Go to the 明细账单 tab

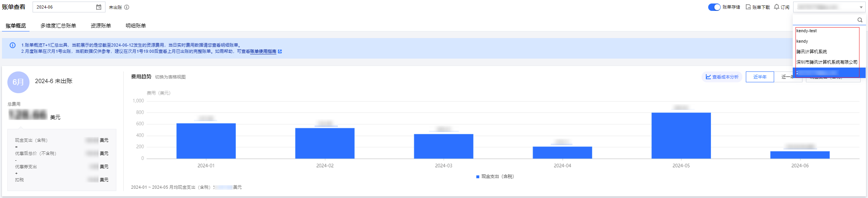pyautogui.click(x=136, y=26)
